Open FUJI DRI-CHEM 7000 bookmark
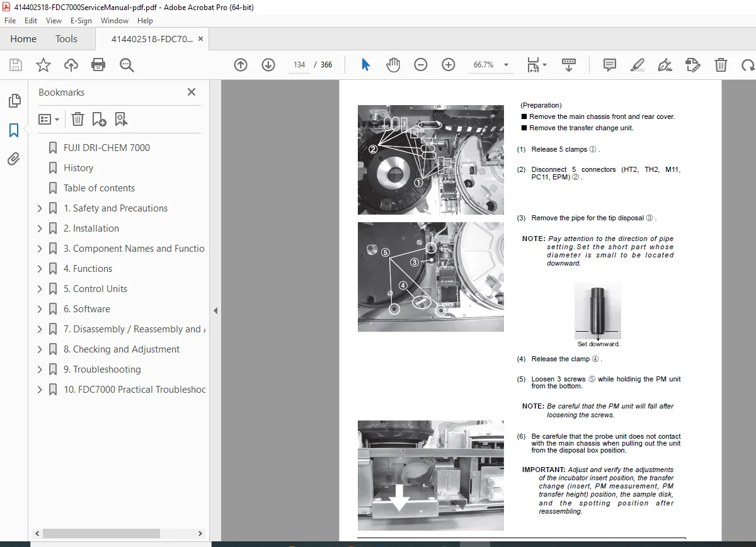 [107, 148]
